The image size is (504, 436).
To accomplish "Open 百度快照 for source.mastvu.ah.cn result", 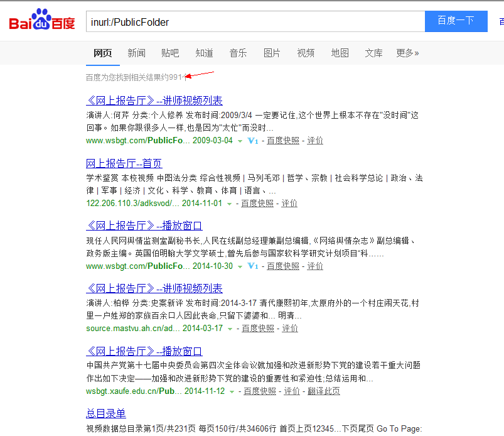I will [x=258, y=328].
